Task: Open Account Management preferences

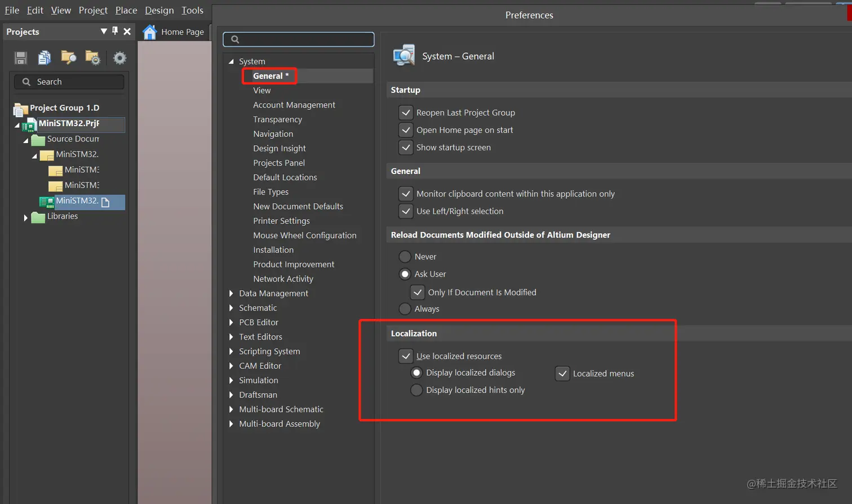Action: pos(294,105)
